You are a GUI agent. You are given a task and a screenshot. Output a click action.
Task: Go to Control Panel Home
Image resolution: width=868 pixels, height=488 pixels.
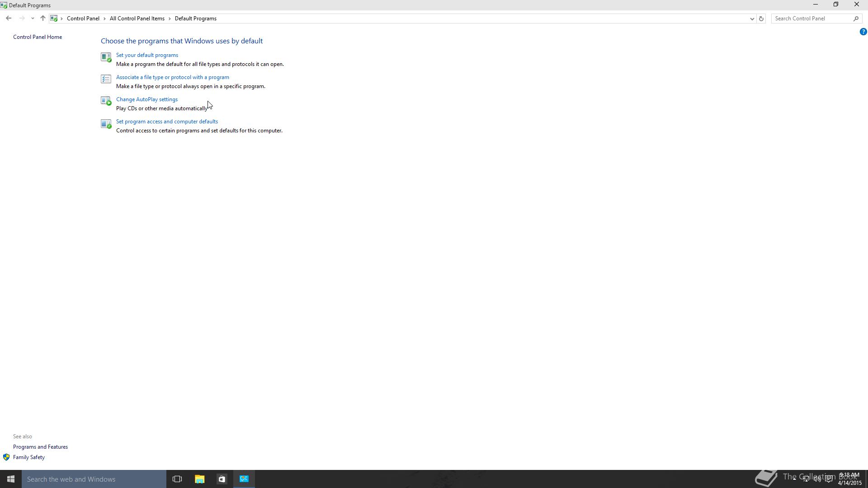(38, 37)
